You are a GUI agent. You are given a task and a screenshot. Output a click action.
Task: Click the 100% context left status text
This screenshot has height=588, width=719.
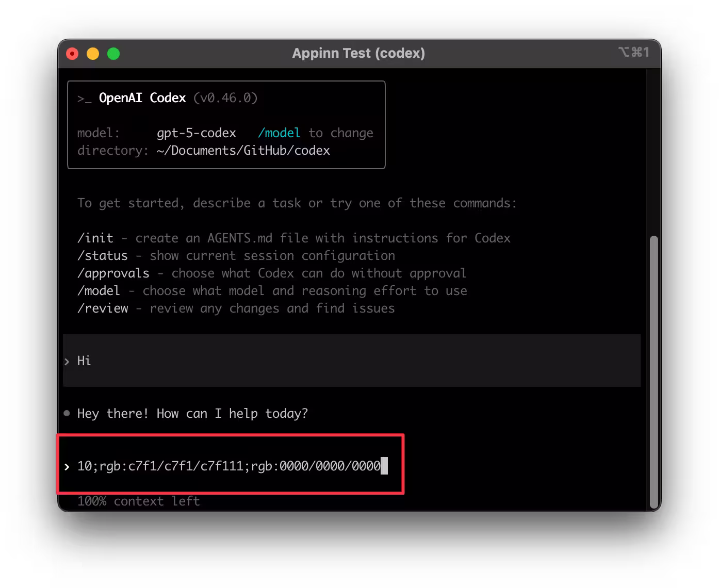point(138,501)
